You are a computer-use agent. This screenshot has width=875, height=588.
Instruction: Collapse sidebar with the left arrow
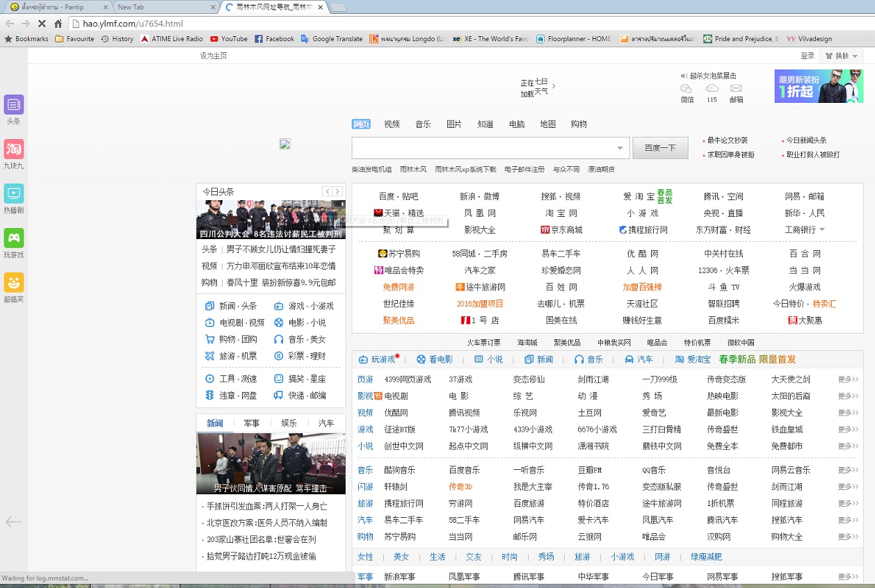13,522
